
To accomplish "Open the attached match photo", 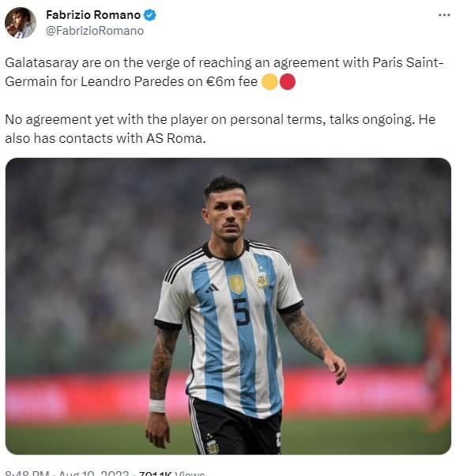I will pyautogui.click(x=228, y=306).
